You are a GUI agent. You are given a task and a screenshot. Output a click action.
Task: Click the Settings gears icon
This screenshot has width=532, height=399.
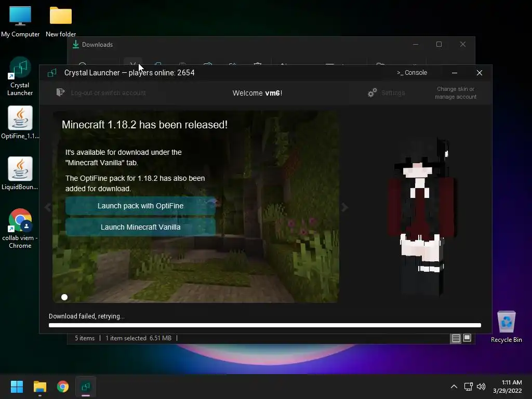coord(373,92)
